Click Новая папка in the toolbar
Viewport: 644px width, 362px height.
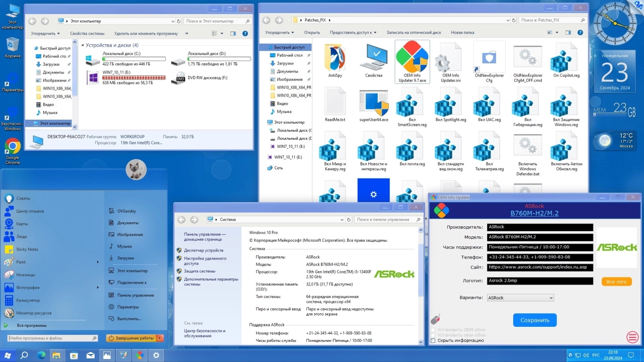[x=462, y=32]
